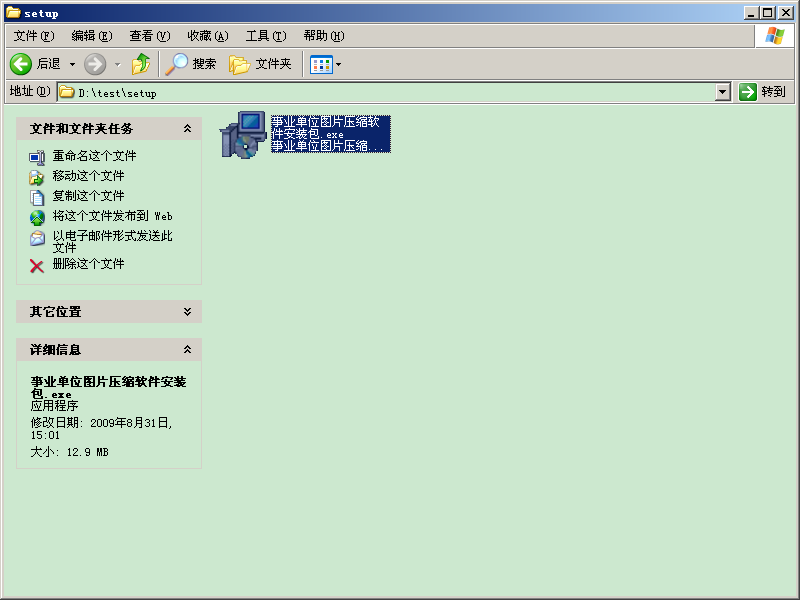Click 以电子邮件形式发送此文件 link
800x600 pixels.
[112, 241]
